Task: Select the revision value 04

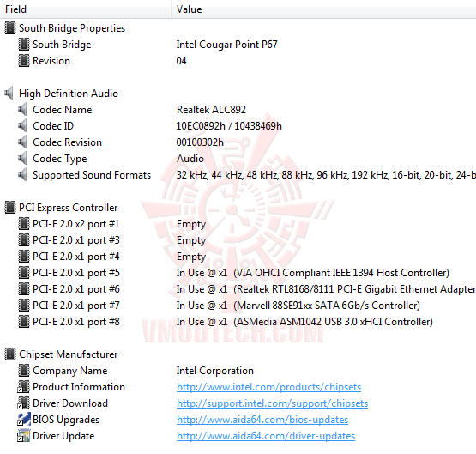Action: coord(181,61)
